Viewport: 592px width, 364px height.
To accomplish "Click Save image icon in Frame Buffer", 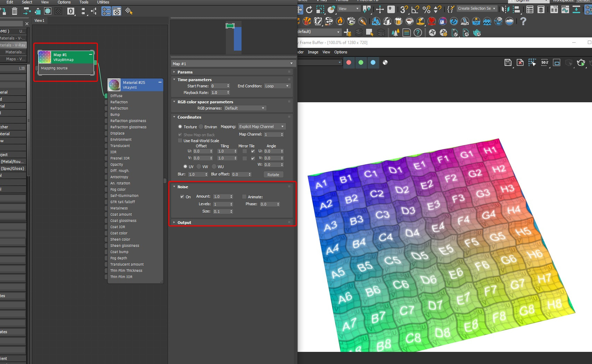I will [x=508, y=62].
